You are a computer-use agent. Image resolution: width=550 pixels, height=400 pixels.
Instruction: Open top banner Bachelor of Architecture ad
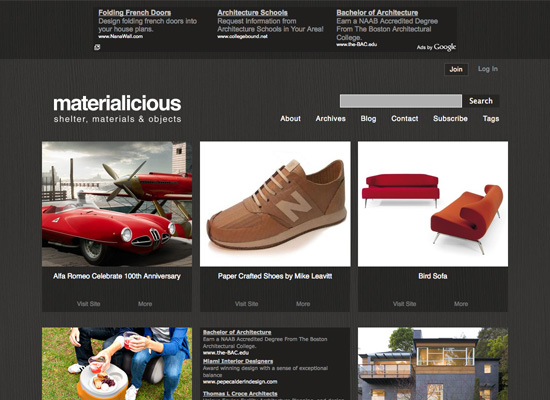click(x=377, y=13)
